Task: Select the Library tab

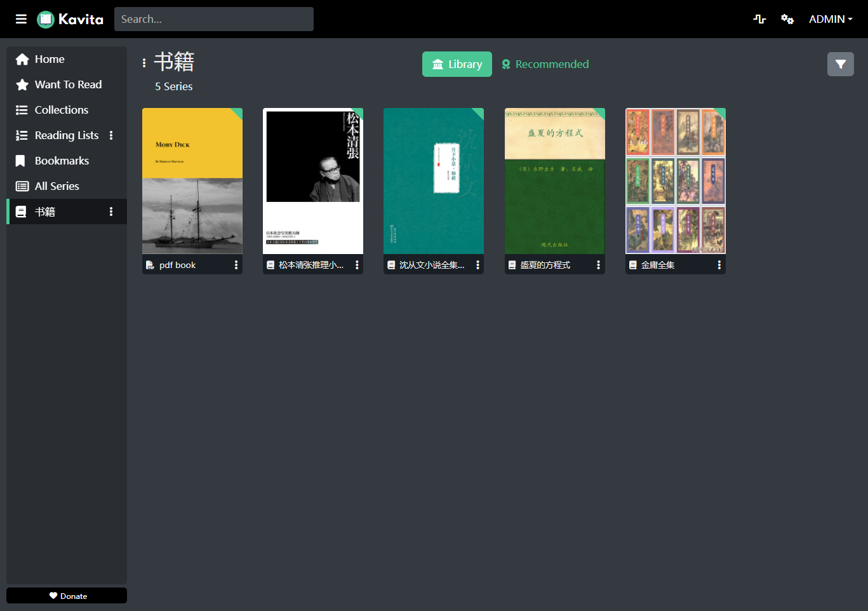Action: click(457, 64)
